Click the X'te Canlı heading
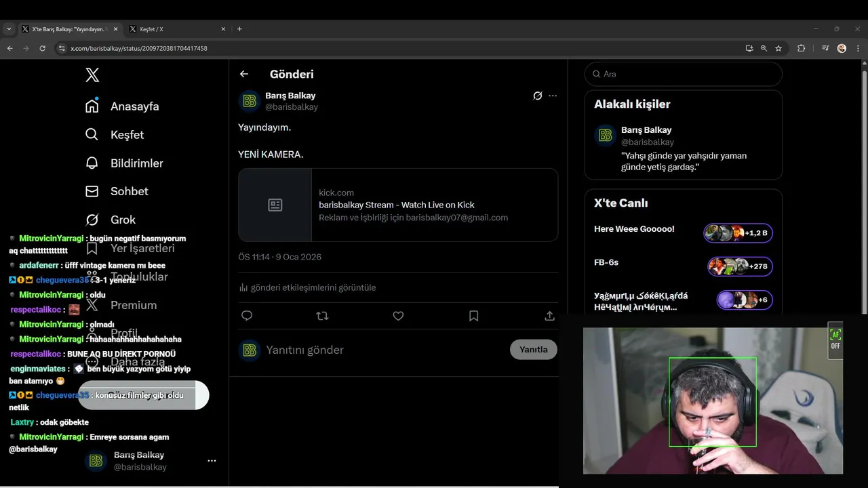The image size is (868, 488). point(620,203)
